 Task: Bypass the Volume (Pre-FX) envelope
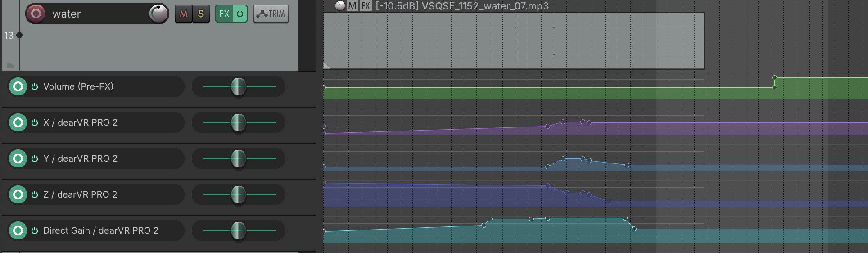click(x=35, y=86)
